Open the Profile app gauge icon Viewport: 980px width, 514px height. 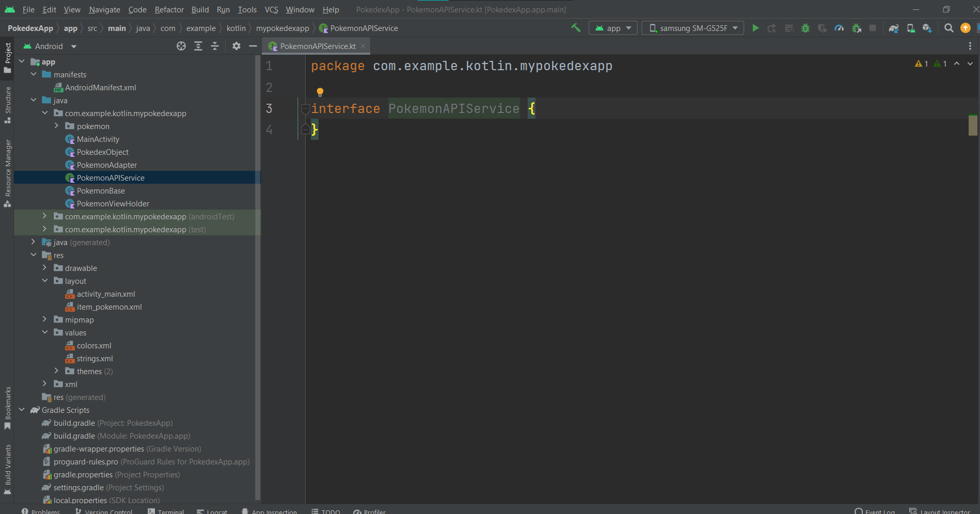coord(839,28)
